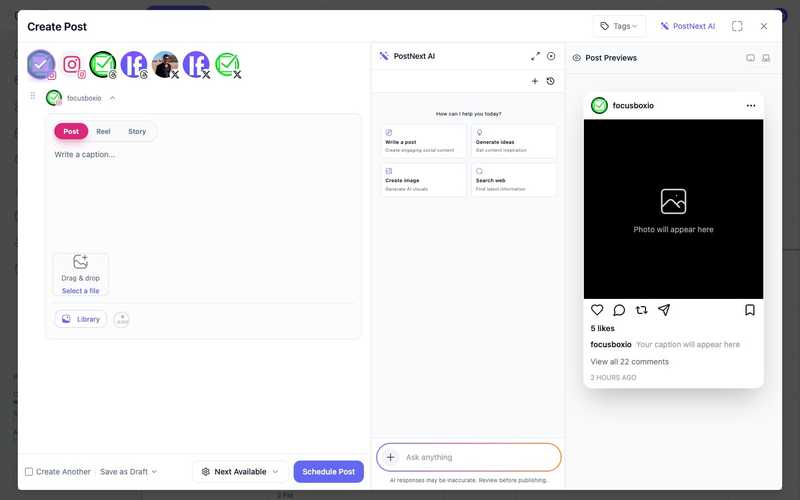Click the plus attach button in AI prompt

(x=390, y=457)
